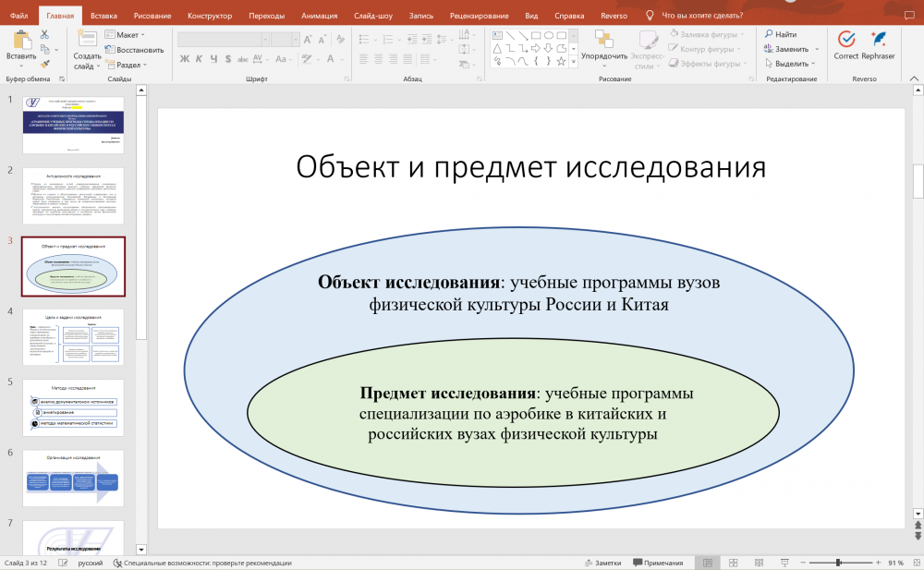Image resolution: width=924 pixels, height=570 pixels.
Task: Select slide 1 thumbnail
Action: pyautogui.click(x=73, y=125)
